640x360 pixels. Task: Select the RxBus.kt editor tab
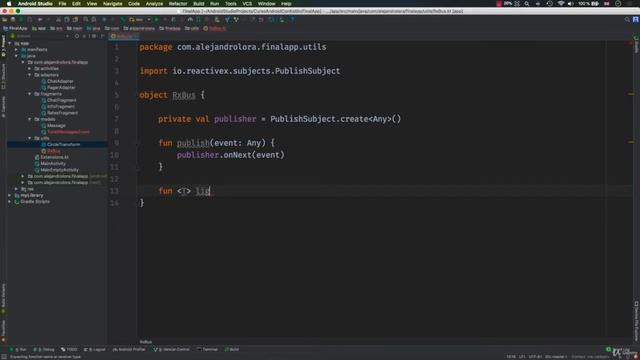tap(124, 36)
